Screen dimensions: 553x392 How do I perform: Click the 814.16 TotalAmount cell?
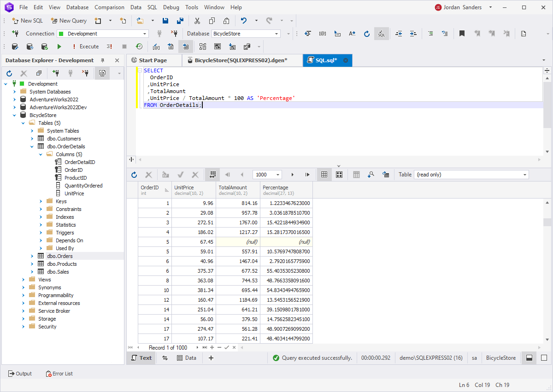click(238, 203)
